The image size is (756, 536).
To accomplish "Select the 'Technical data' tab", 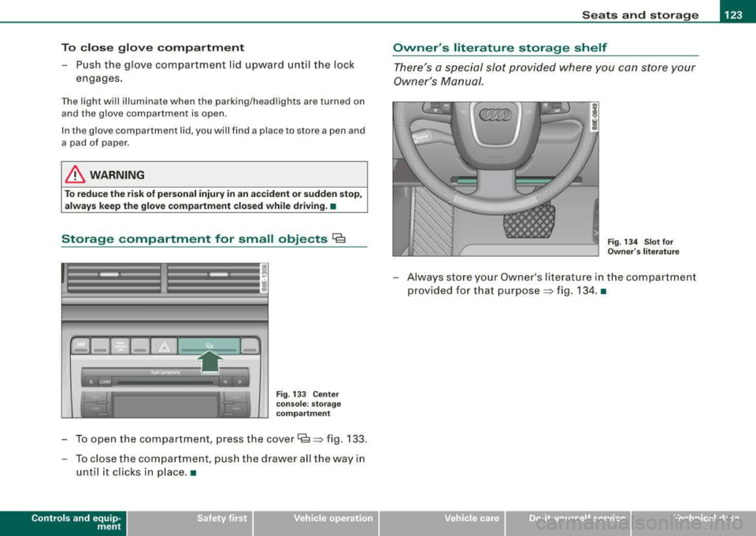I will 693,523.
